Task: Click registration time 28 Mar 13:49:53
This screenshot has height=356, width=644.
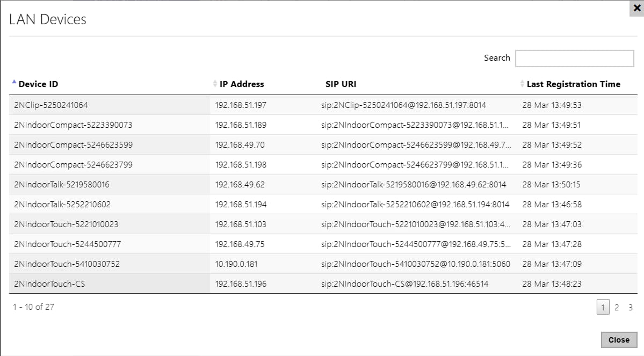Action: [x=552, y=105]
